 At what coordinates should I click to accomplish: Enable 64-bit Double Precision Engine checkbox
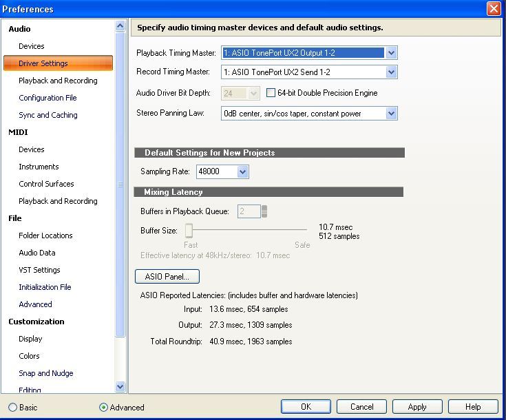point(271,93)
